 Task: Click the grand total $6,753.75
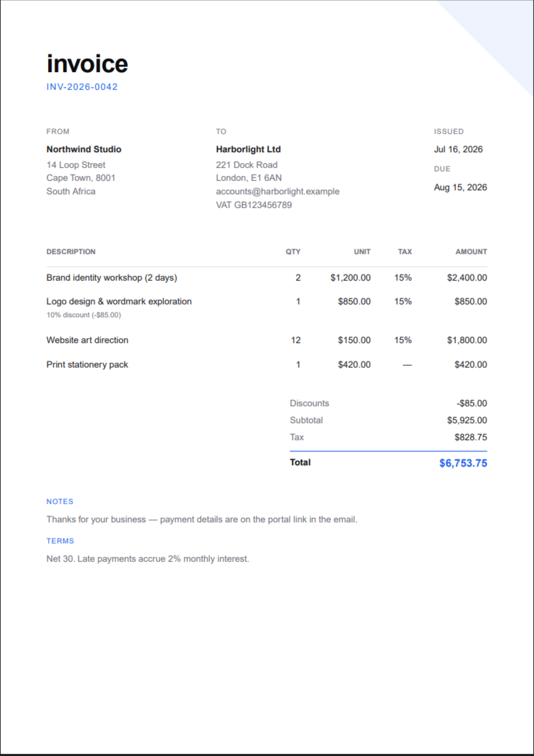tap(463, 463)
